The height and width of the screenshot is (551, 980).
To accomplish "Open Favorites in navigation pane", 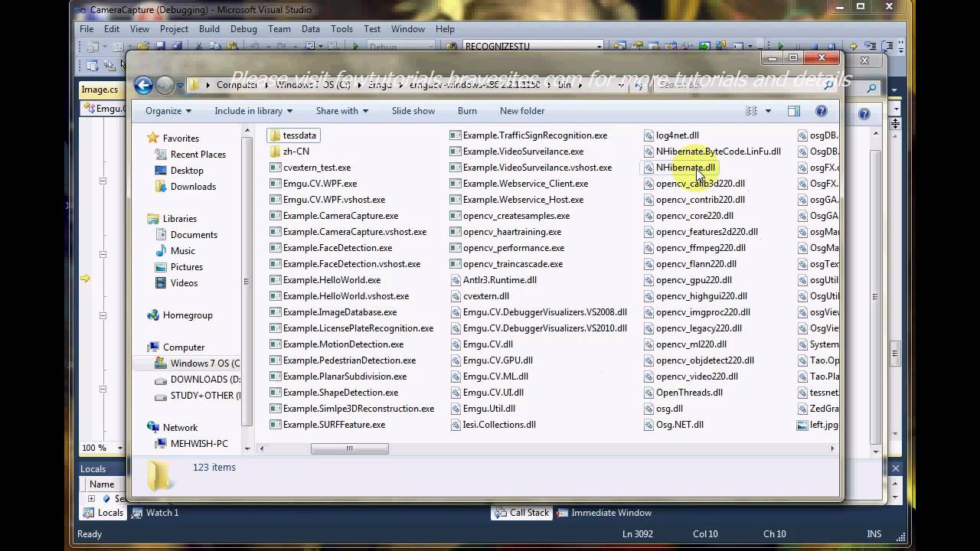I will (173, 139).
